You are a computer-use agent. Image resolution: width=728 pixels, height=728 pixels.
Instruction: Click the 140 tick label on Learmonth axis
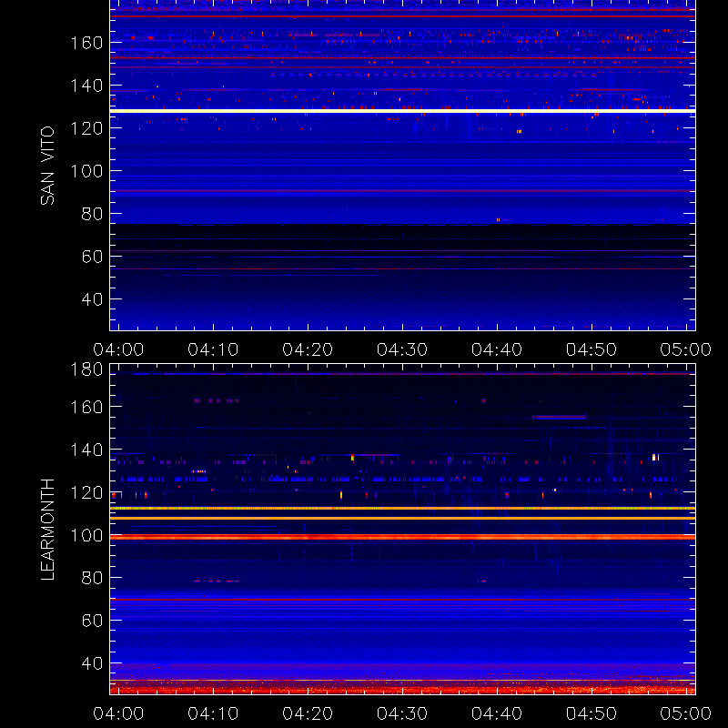coord(86,450)
